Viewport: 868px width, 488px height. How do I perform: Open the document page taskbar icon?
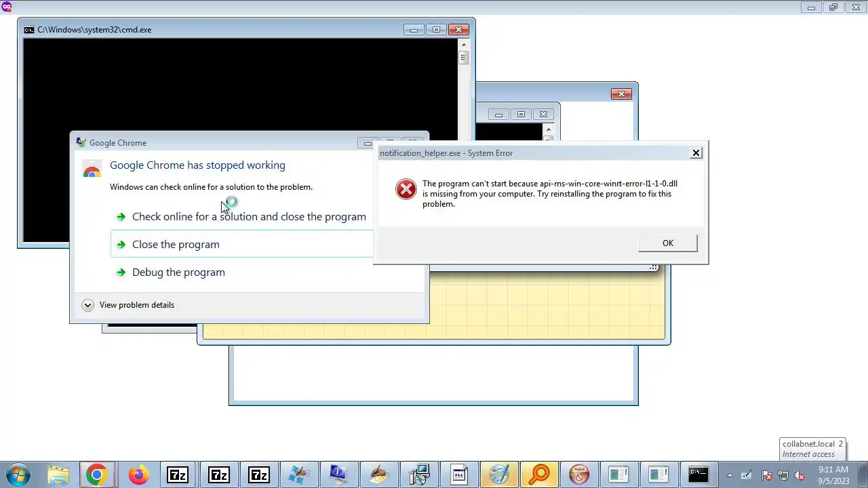click(458, 474)
